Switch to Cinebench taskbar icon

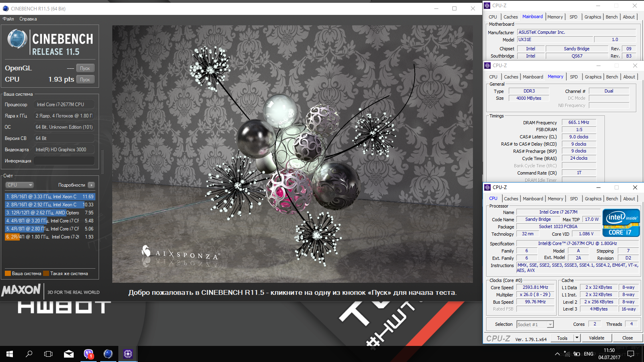click(x=108, y=354)
